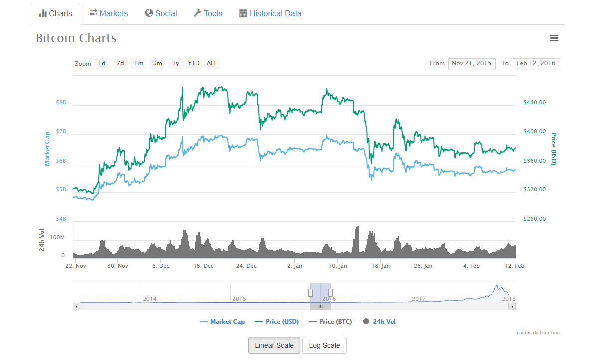
Task: Click the From date input field
Action: click(x=472, y=63)
